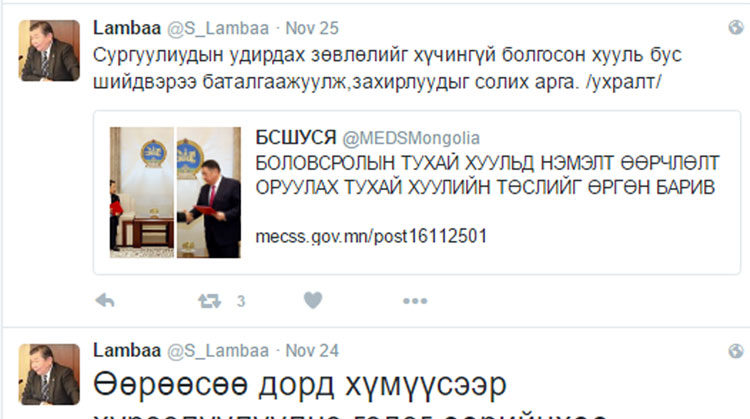The image size is (750, 419).
Task: Open the Nov 24 timestamp link
Action: point(312,351)
